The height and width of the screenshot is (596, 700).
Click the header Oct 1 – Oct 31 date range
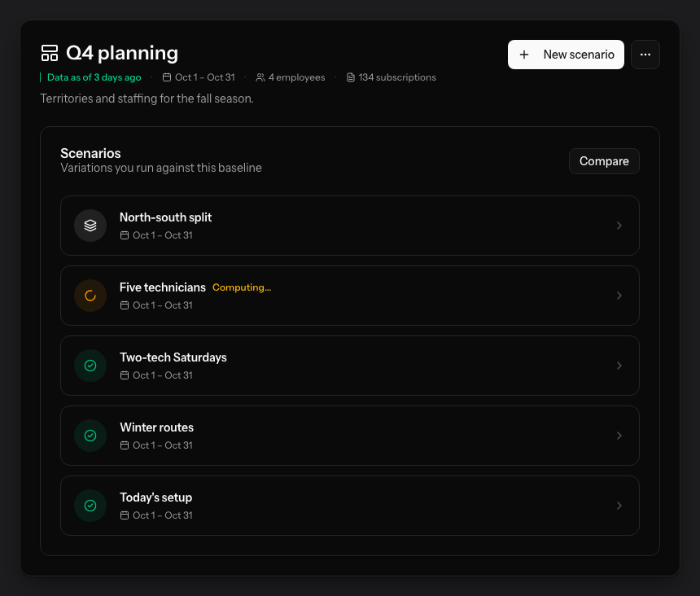205,77
